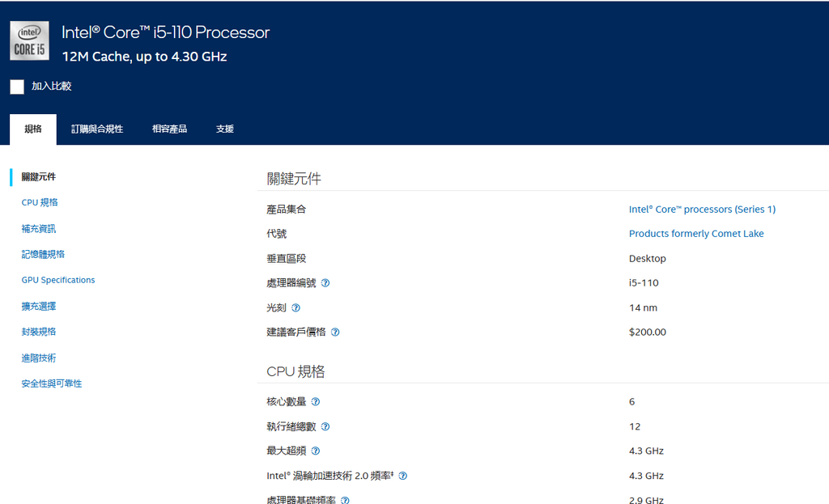This screenshot has width=829, height=504.
Task: Click the Intel Core i5 badge logo
Action: [29, 40]
